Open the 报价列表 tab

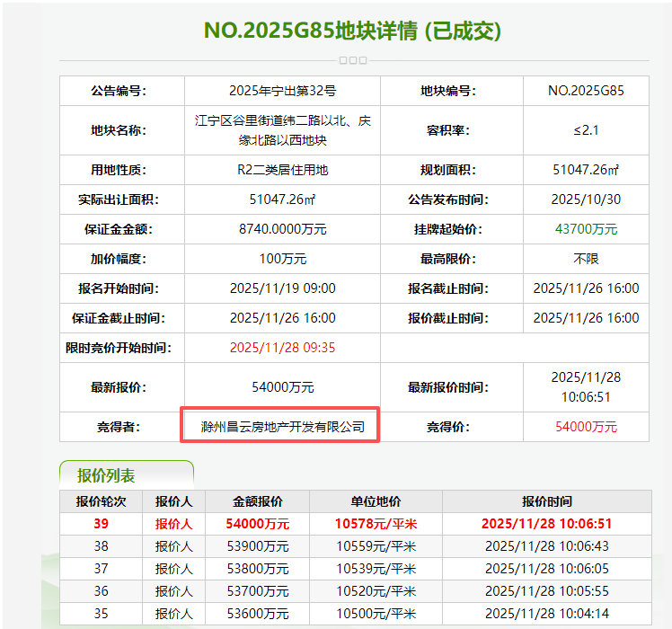(127, 475)
